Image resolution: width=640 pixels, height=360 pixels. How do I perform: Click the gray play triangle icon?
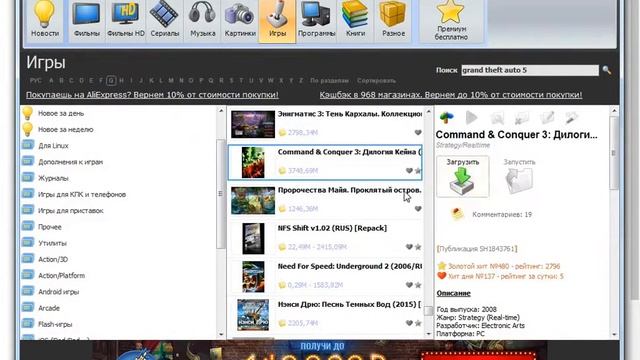point(471,118)
